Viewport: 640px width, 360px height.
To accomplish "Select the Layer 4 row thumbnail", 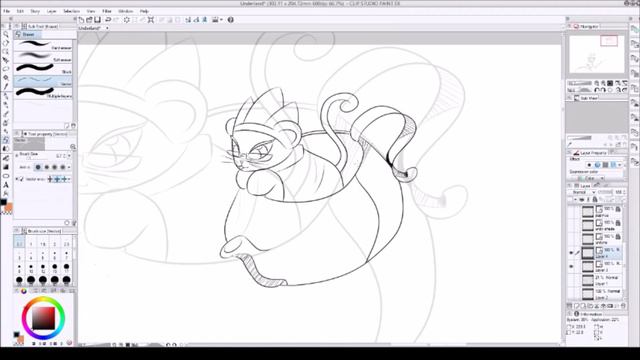I will [x=587, y=253].
